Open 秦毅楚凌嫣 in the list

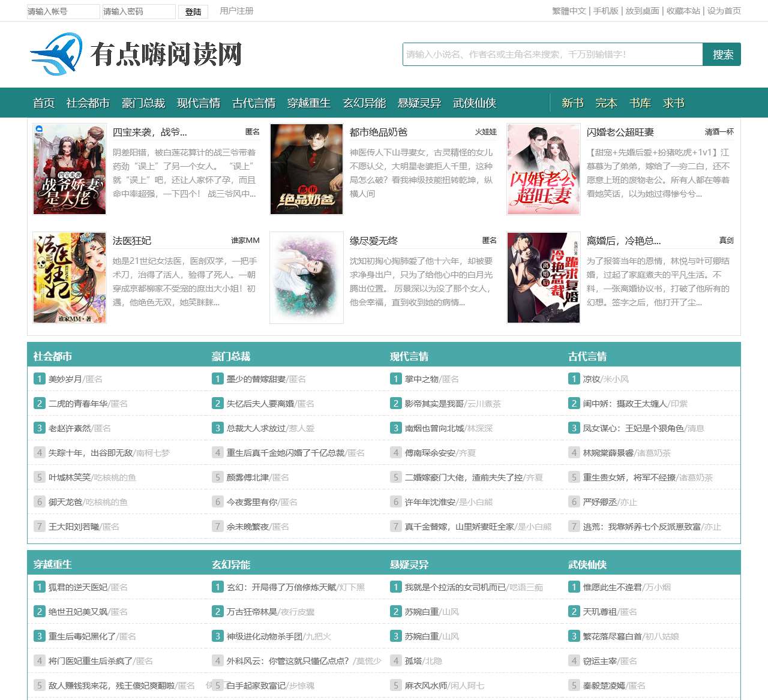point(604,686)
